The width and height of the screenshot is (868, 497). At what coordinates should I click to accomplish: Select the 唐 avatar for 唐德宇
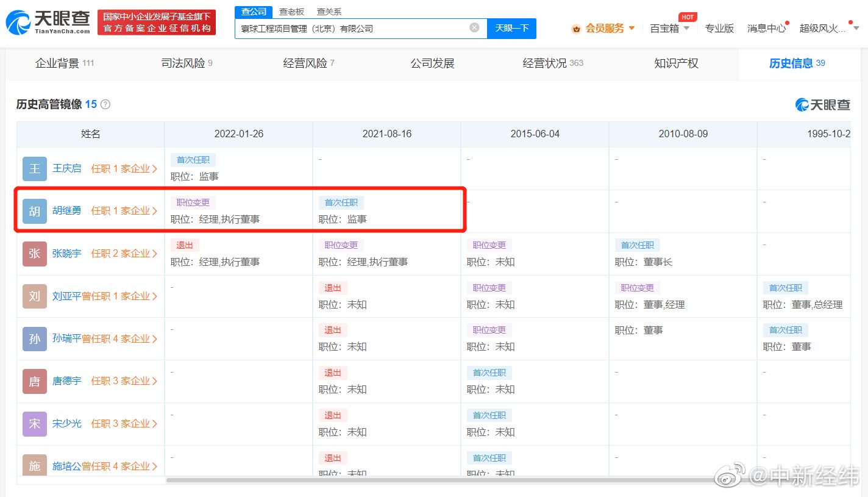(35, 381)
